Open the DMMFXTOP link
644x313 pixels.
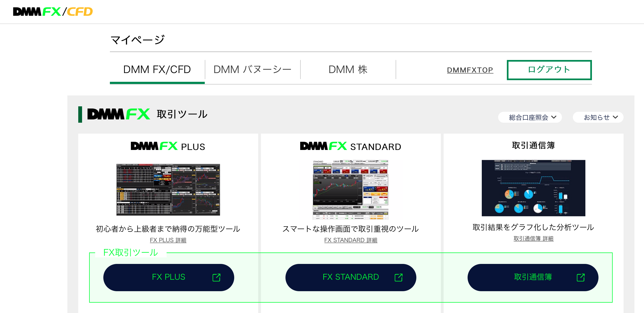pyautogui.click(x=470, y=70)
